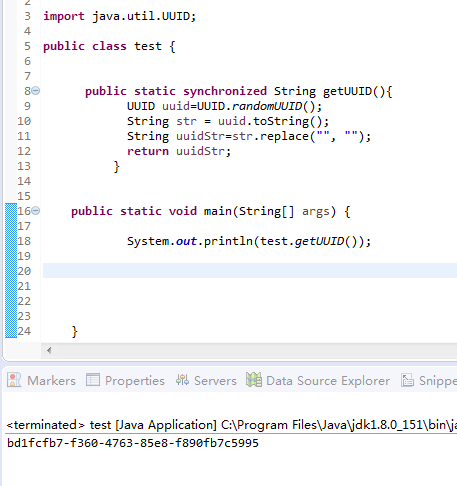Click the Properties view icon
Screen dimensions: 457x486
(93, 380)
